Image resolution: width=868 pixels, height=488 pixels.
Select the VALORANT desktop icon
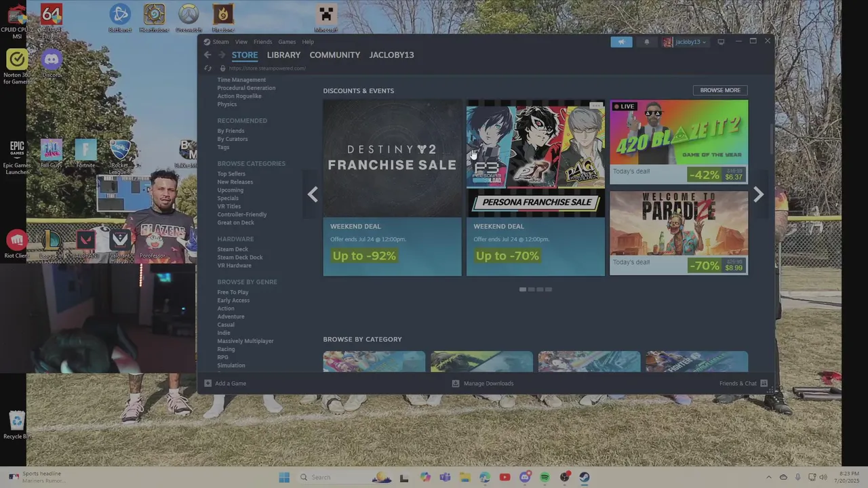point(86,244)
